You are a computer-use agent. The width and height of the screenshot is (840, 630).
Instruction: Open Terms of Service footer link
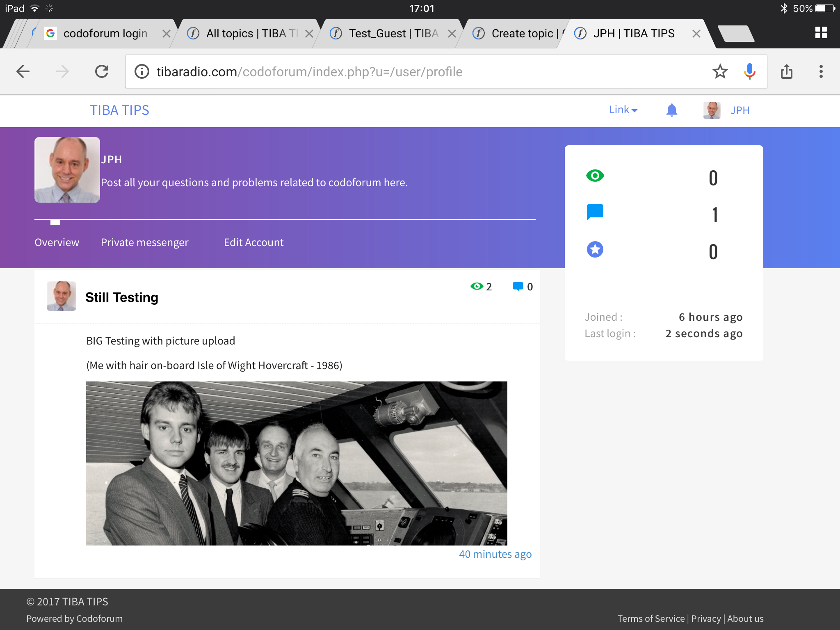pyautogui.click(x=651, y=619)
